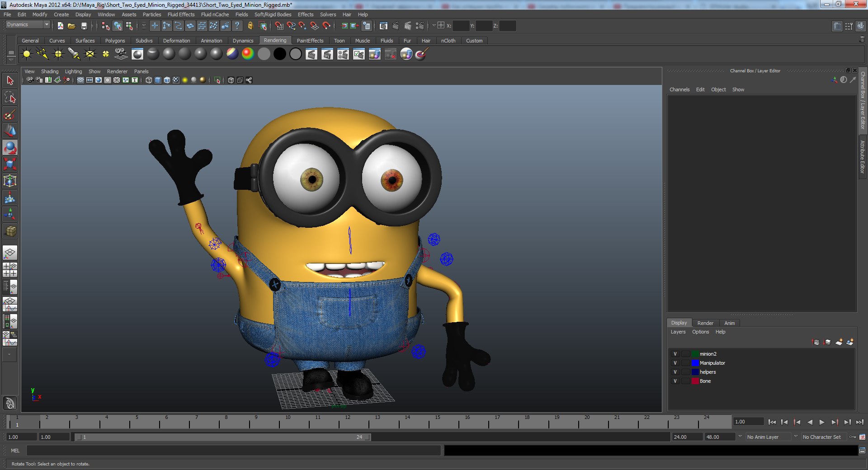Toggle textured display in viewport
Screen dimensions: 868x470
176,80
